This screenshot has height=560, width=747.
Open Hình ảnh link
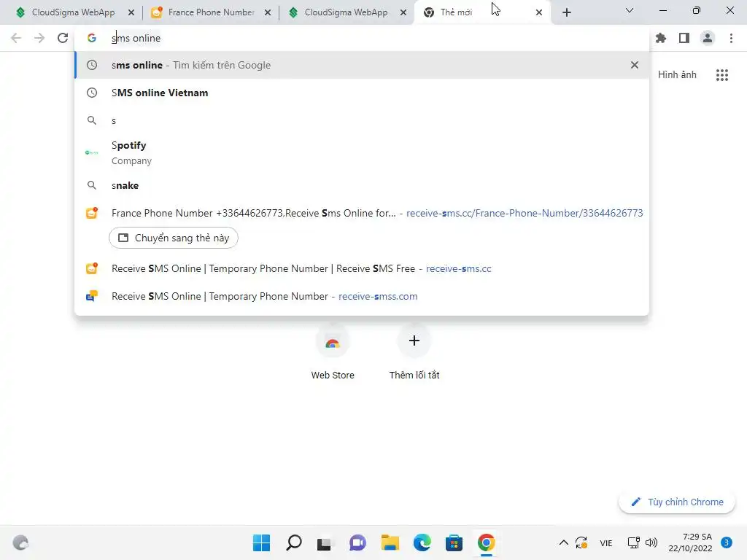tap(677, 75)
